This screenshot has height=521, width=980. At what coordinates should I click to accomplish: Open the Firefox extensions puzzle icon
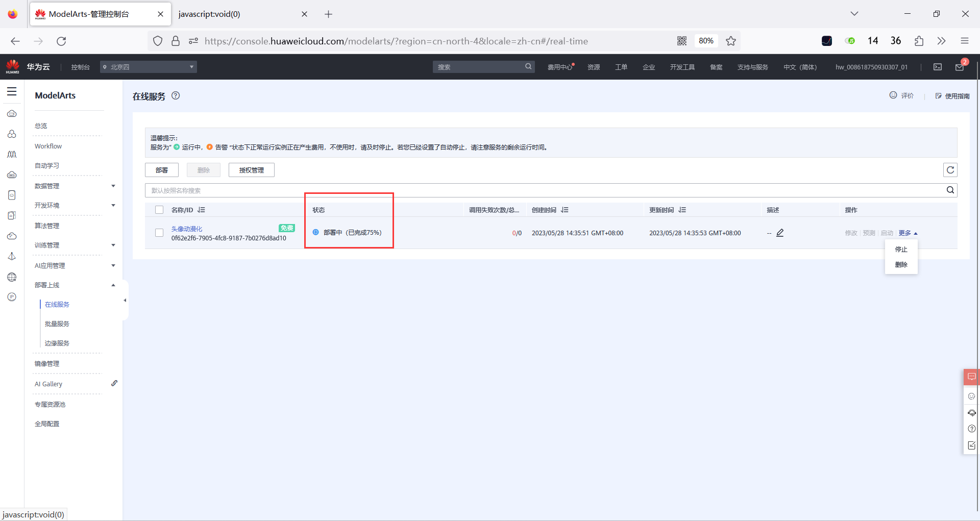pos(919,41)
